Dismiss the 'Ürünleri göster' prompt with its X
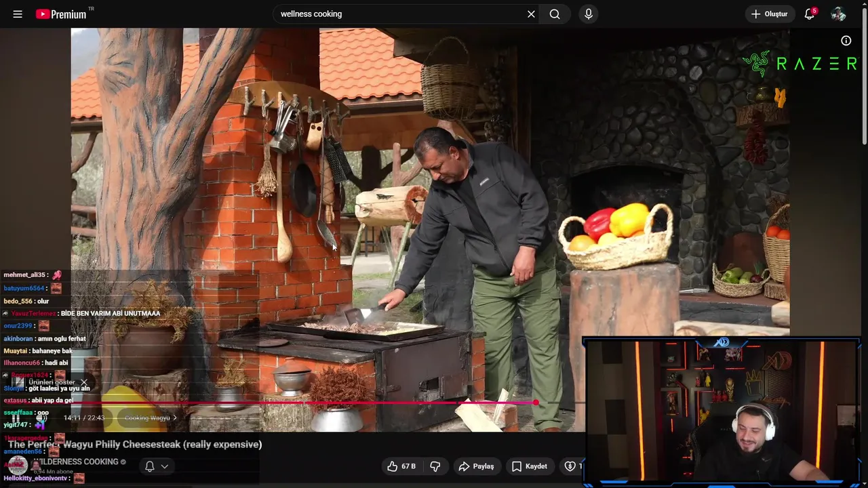The height and width of the screenshot is (488, 868). click(84, 382)
